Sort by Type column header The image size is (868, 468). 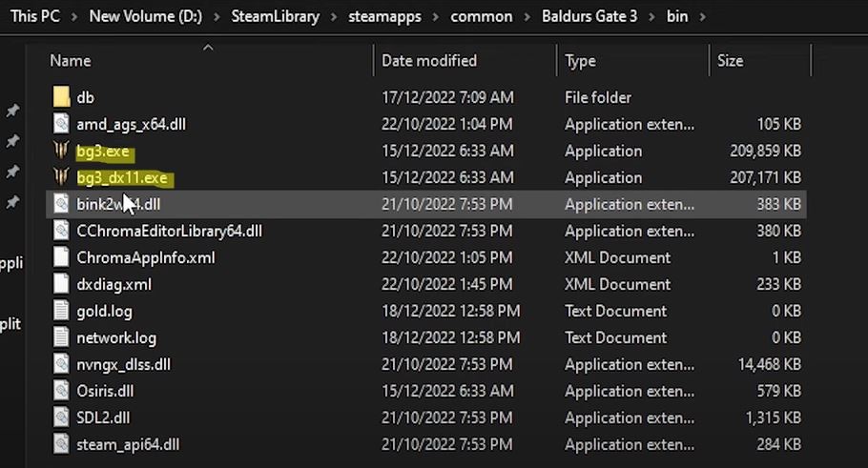(x=580, y=60)
